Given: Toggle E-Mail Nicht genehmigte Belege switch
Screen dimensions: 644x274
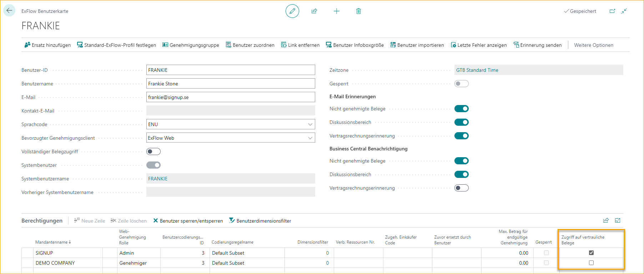Looking at the screenshot, I should [x=461, y=109].
